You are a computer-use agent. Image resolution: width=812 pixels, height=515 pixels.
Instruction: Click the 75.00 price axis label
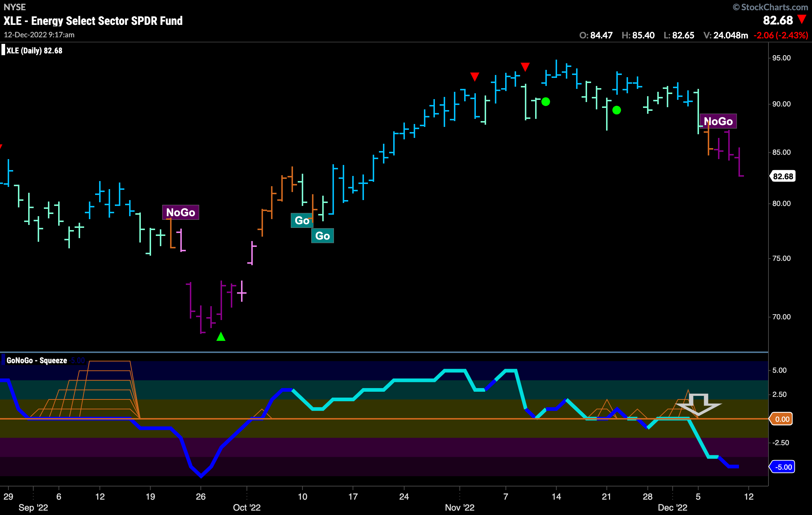(x=781, y=258)
